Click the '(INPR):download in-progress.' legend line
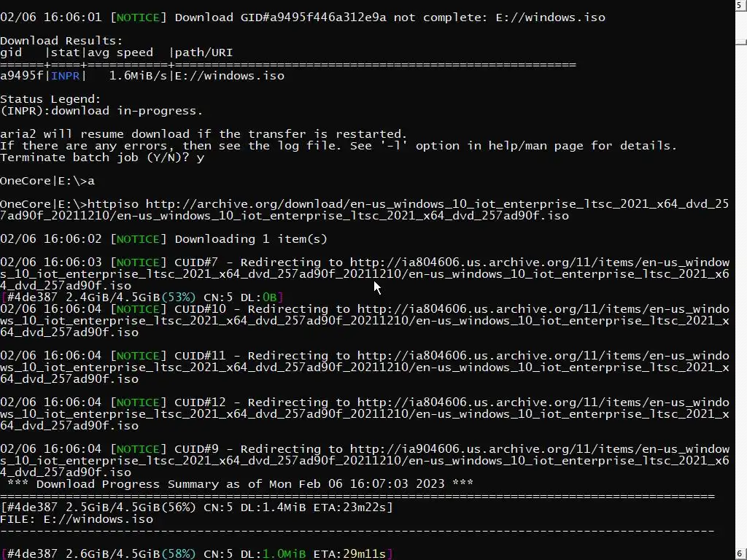The height and width of the screenshot is (560, 747). [x=101, y=111]
